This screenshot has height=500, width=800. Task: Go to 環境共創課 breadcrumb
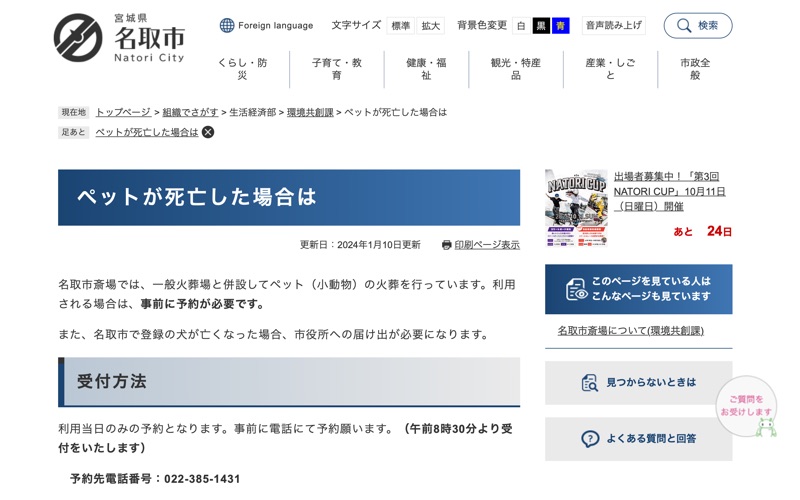310,112
